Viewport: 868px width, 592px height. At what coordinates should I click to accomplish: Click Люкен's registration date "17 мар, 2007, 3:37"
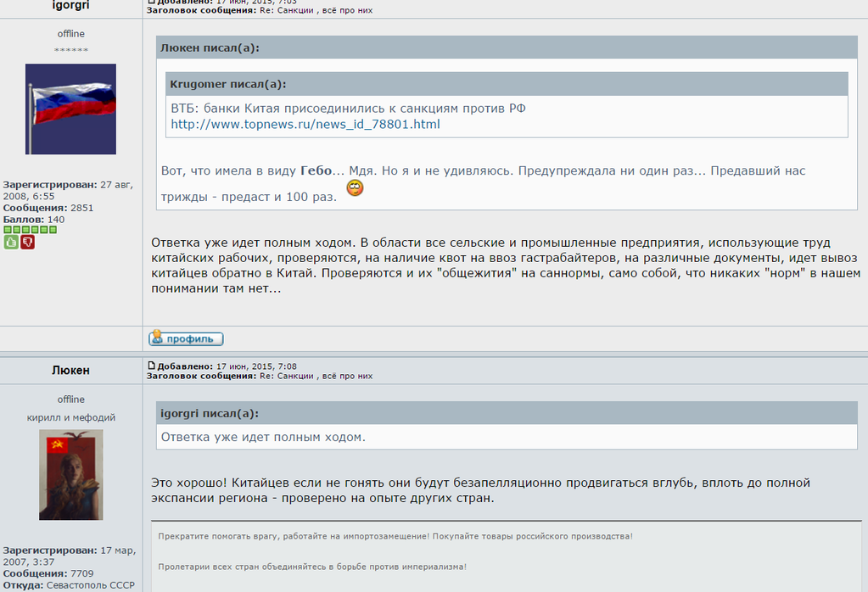click(x=70, y=556)
